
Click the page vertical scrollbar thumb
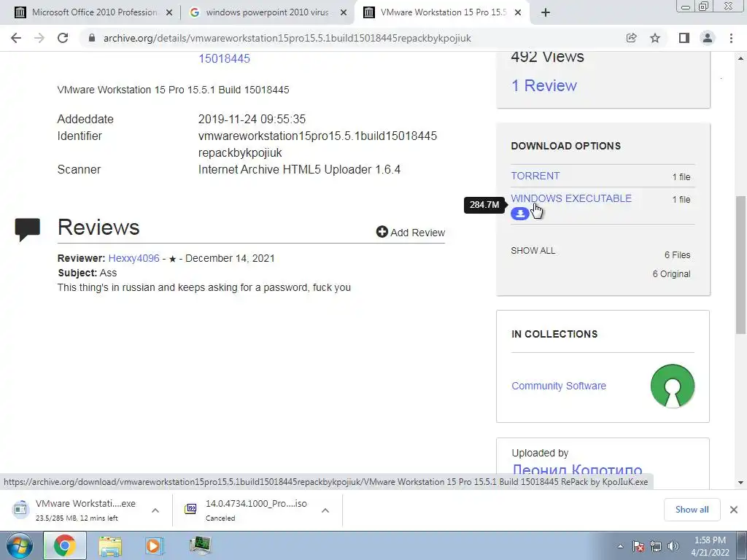pos(741,264)
